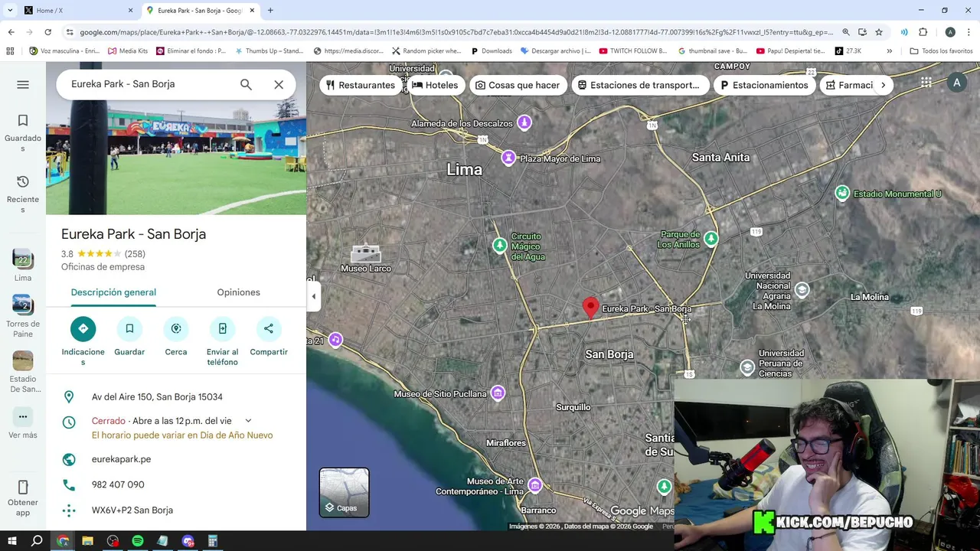The image size is (980, 551).
Task: Click the Estacionamientos chip
Action: pyautogui.click(x=765, y=85)
